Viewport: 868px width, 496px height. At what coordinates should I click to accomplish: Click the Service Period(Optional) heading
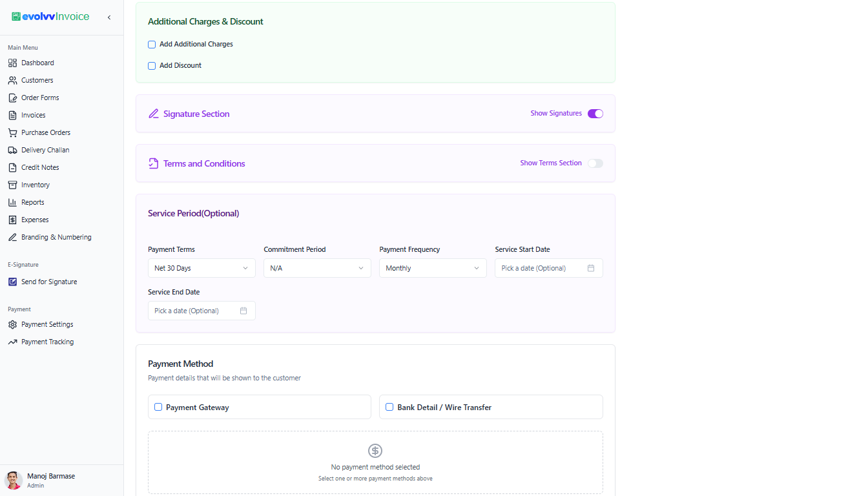(194, 213)
